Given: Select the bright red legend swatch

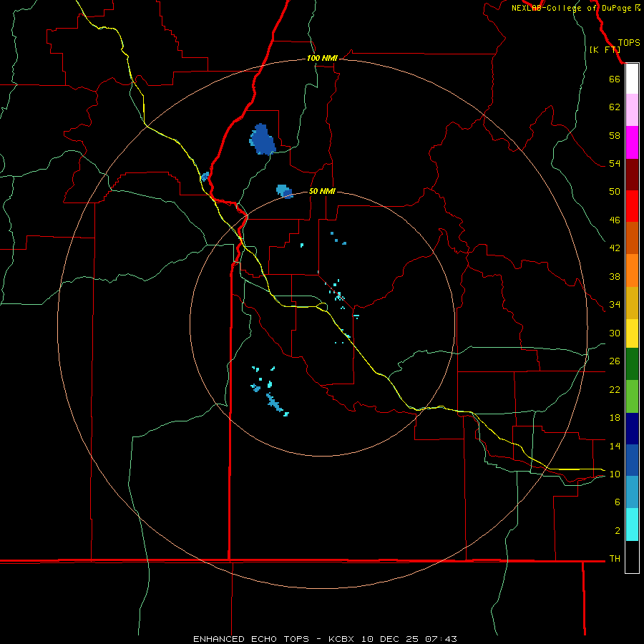Looking at the screenshot, I should 632,206.
